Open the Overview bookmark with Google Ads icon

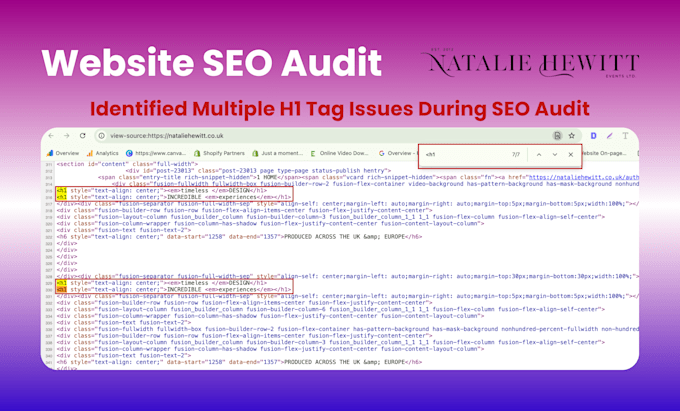pyautogui.click(x=63, y=153)
